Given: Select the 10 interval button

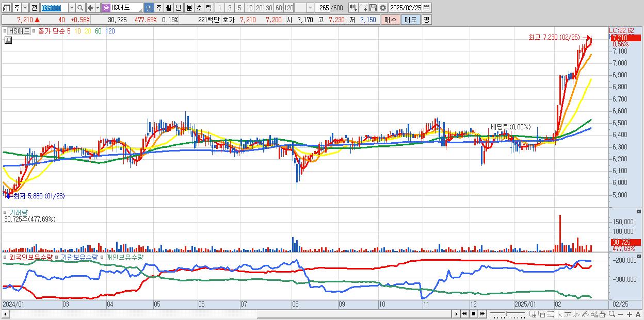Looking at the screenshot, I should click(x=249, y=8).
